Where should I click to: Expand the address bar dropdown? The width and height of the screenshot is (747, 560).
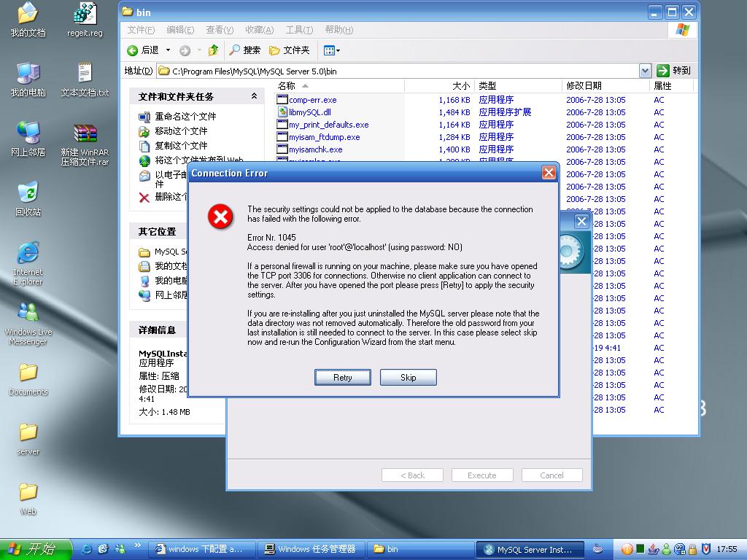point(645,71)
